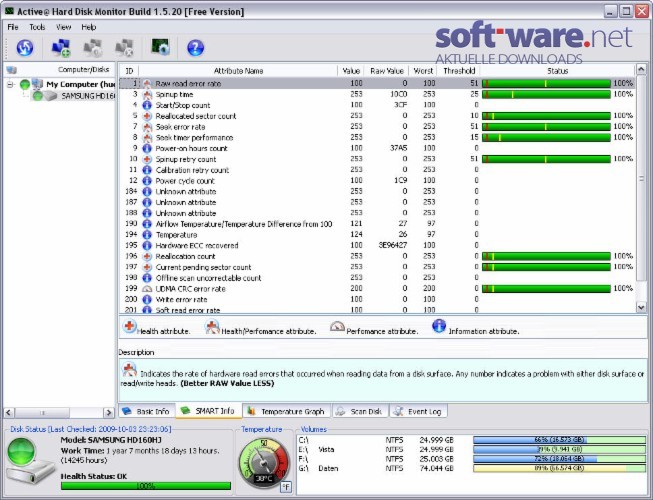Image resolution: width=653 pixels, height=500 pixels.
Task: Select the Offline scan uncorrectable count row
Action: 377,278
